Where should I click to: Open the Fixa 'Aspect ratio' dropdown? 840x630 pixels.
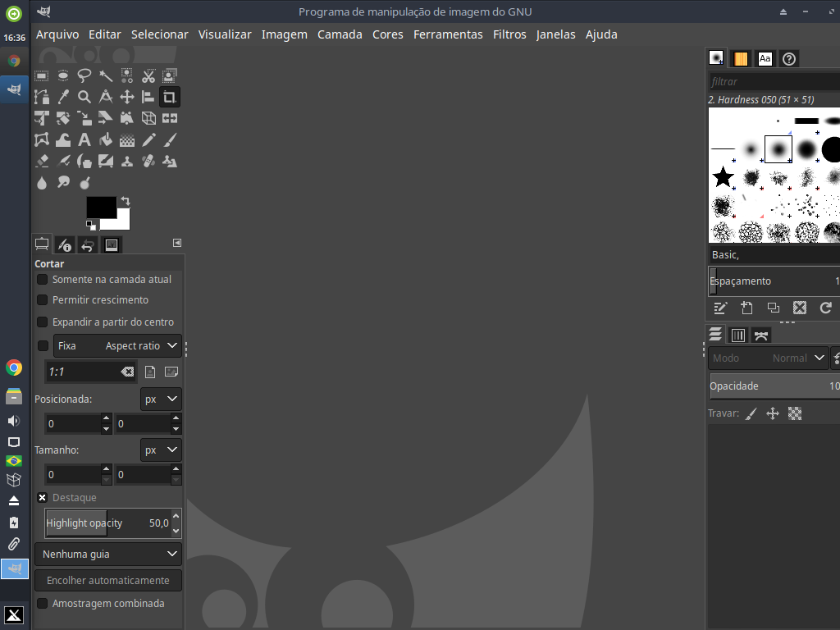click(118, 346)
